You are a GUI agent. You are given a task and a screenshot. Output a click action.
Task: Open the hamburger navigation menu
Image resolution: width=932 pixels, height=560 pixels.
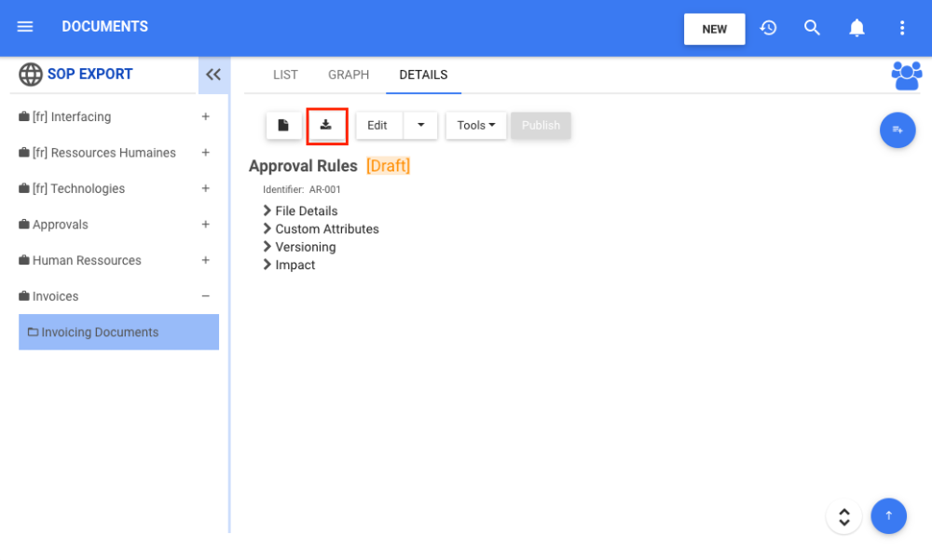(x=25, y=27)
